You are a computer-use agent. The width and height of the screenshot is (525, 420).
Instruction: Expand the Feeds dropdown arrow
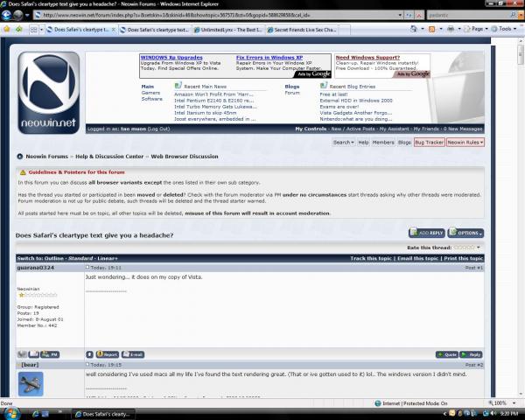point(441,29)
